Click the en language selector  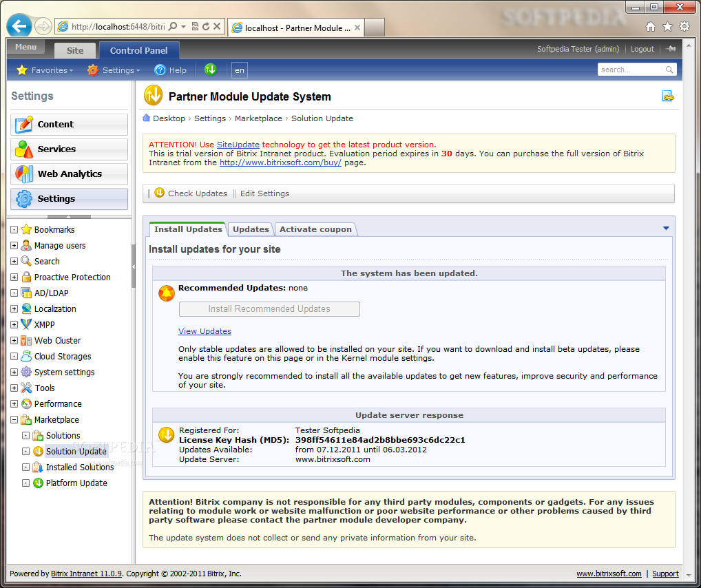tap(240, 70)
